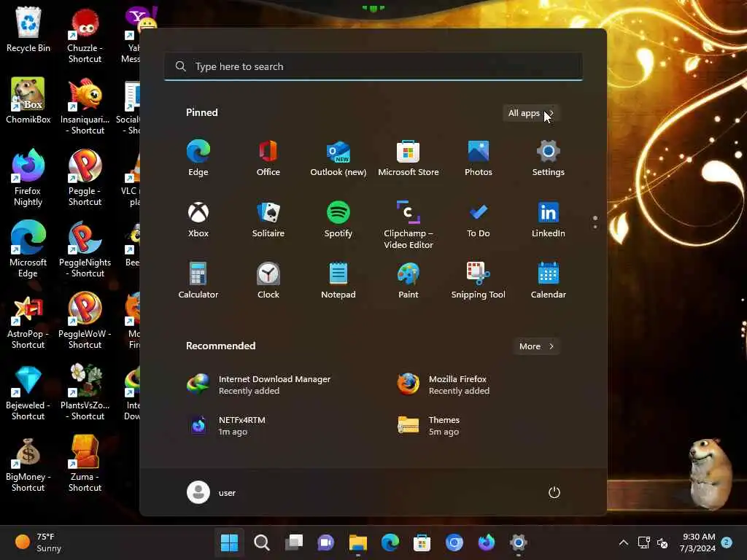This screenshot has height=560, width=747.
Task: Launch Edge from the taskbar
Action: pyautogui.click(x=390, y=542)
